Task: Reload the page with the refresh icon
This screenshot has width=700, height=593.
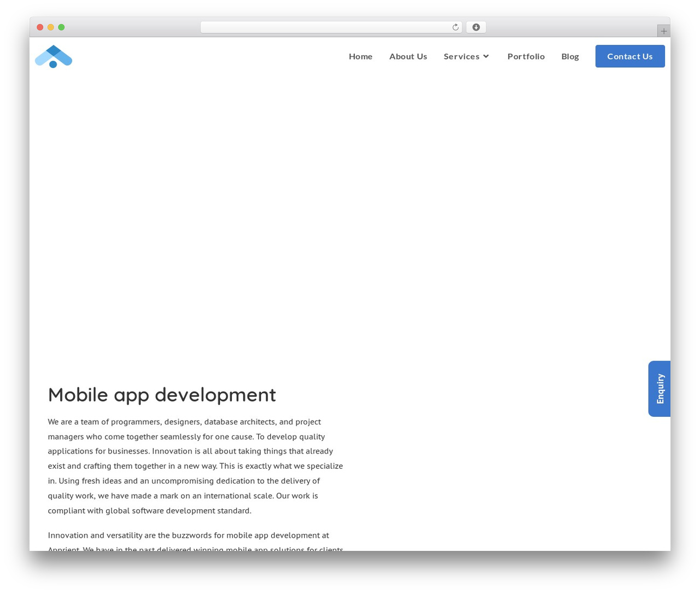Action: coord(455,27)
